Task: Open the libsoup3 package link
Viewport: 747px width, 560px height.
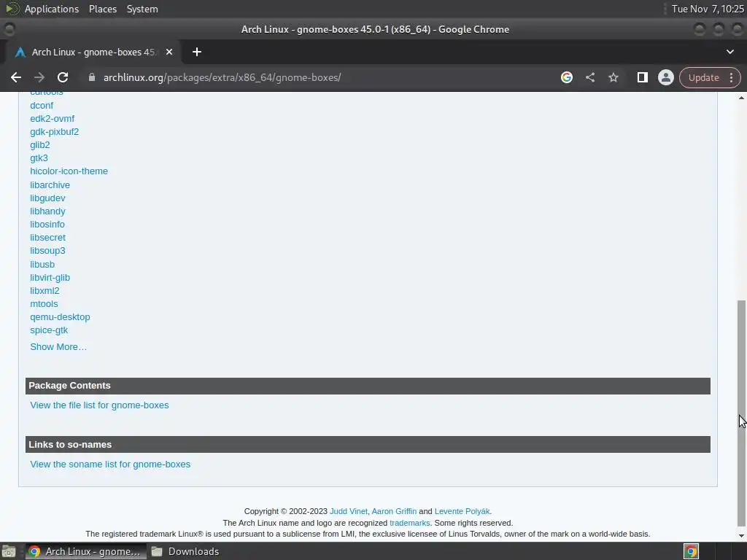Action: [x=47, y=251]
